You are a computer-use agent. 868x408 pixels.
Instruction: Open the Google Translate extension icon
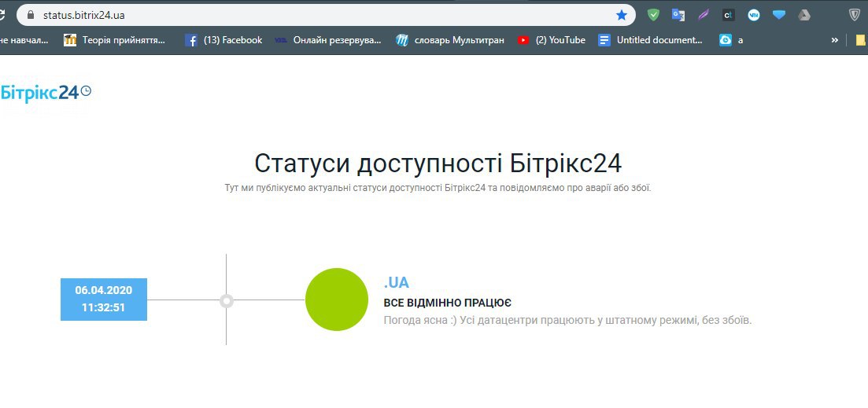click(678, 16)
